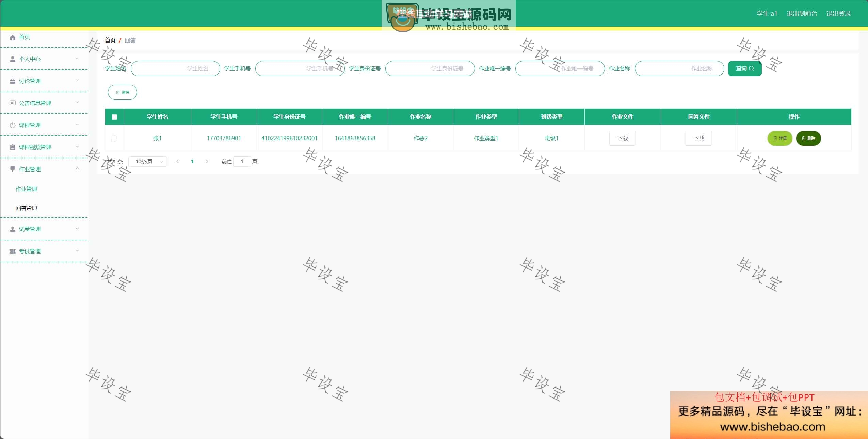Click the 讨论管理 briefcase icon
The width and height of the screenshot is (868, 439).
point(13,81)
